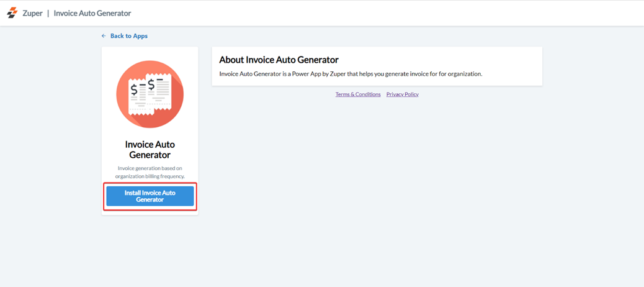This screenshot has width=644, height=287.
Task: Click the dollar sign on the left receipt
Action: [134, 90]
